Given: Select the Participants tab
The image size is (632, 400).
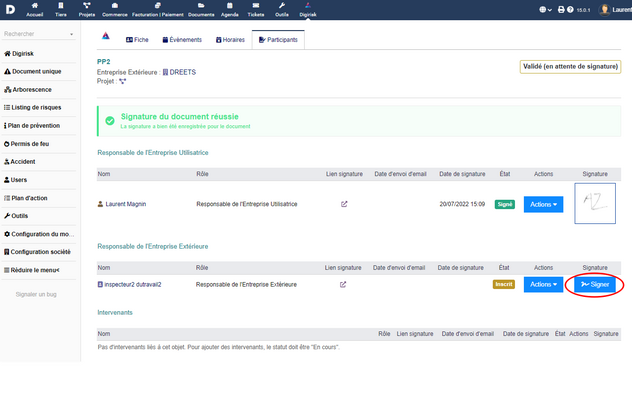Looking at the screenshot, I should point(278,40).
